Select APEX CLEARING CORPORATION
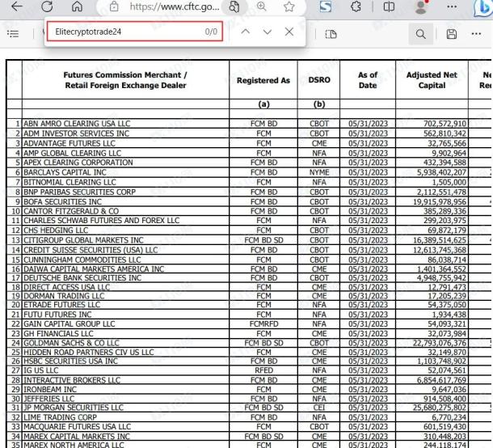The height and width of the screenshot is (448, 493). click(x=78, y=163)
